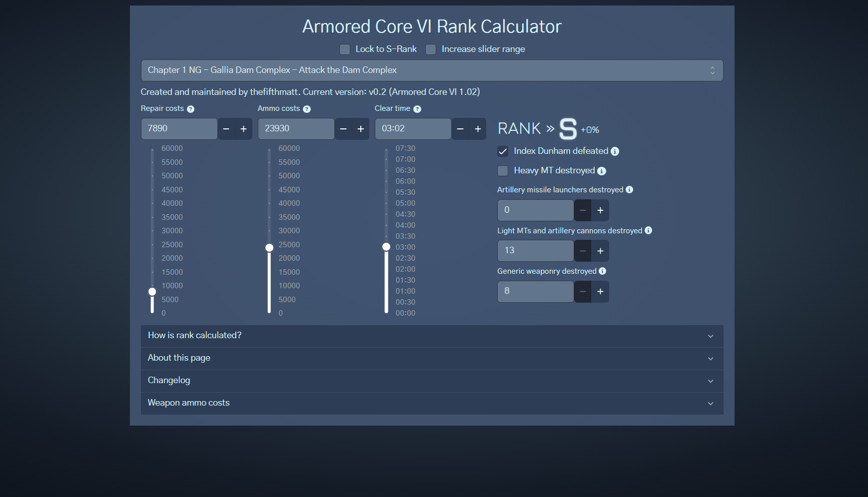Screen dimensions: 868x497
Task: Show info for Heavy MT destroyed
Action: point(602,171)
